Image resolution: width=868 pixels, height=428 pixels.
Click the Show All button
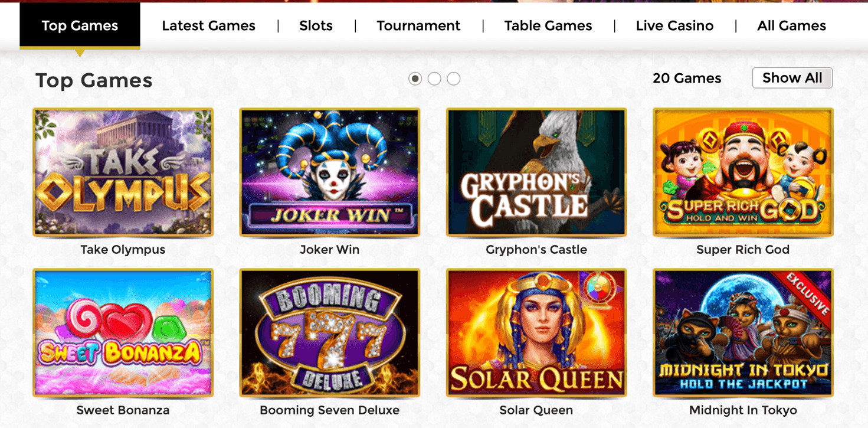792,78
